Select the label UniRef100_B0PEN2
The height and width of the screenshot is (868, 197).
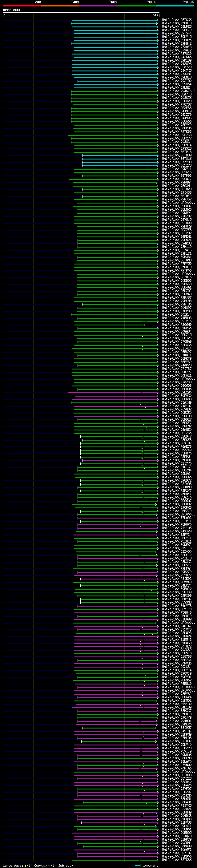pyautogui.click(x=177, y=426)
